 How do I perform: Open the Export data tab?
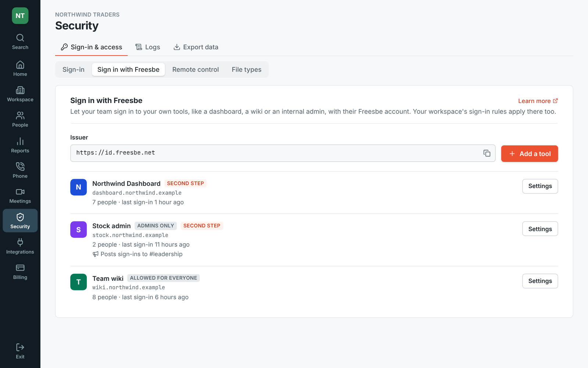click(x=196, y=47)
